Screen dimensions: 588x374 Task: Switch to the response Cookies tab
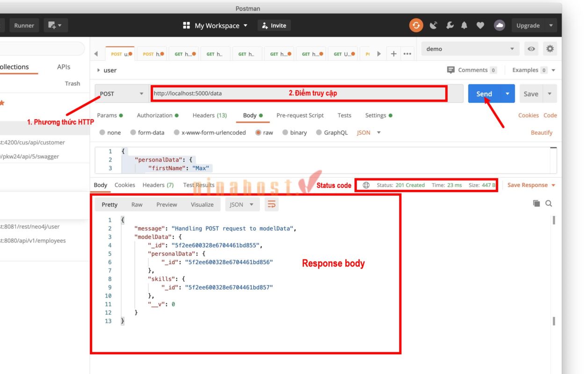coord(125,185)
